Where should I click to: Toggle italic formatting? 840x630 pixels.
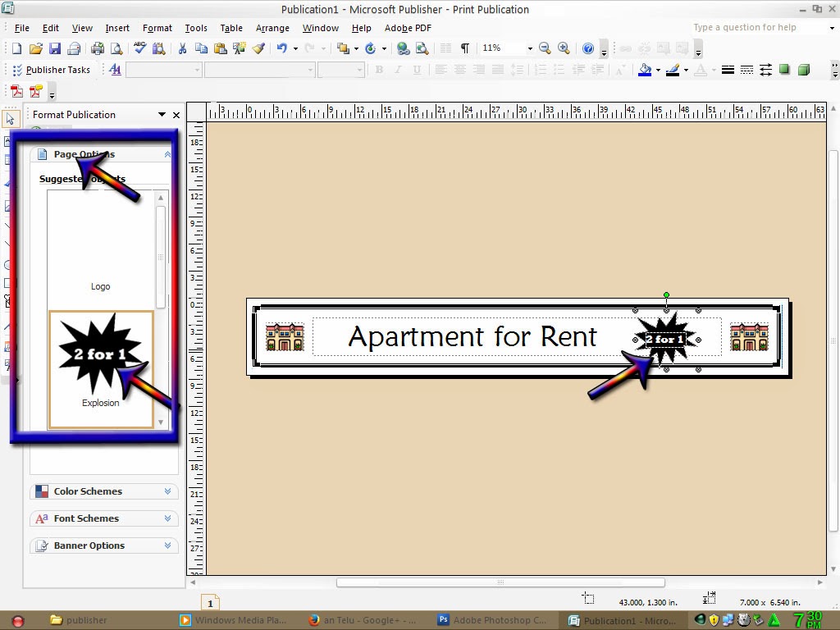click(399, 70)
